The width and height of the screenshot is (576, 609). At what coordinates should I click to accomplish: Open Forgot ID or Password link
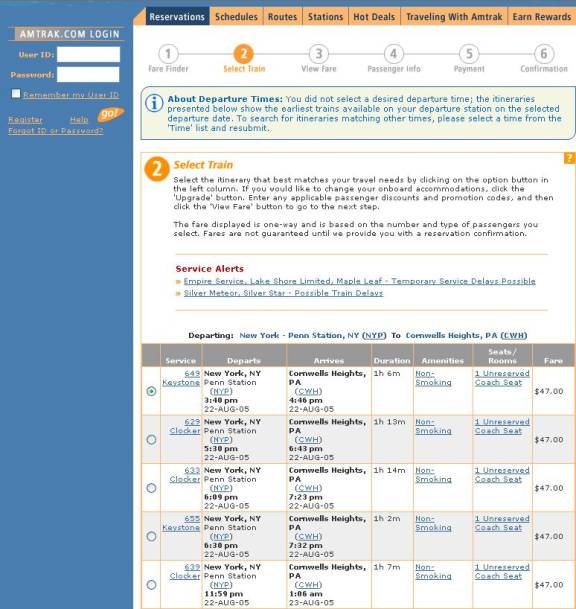point(56,130)
